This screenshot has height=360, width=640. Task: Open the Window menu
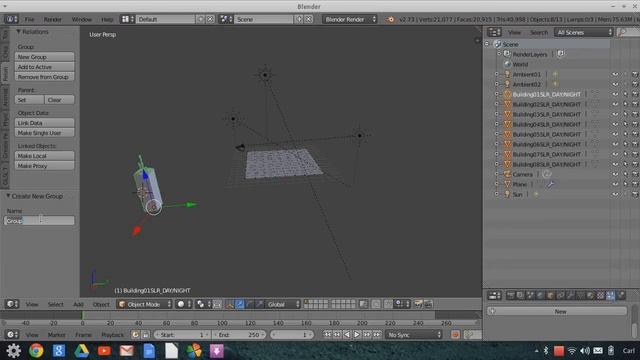[82, 19]
